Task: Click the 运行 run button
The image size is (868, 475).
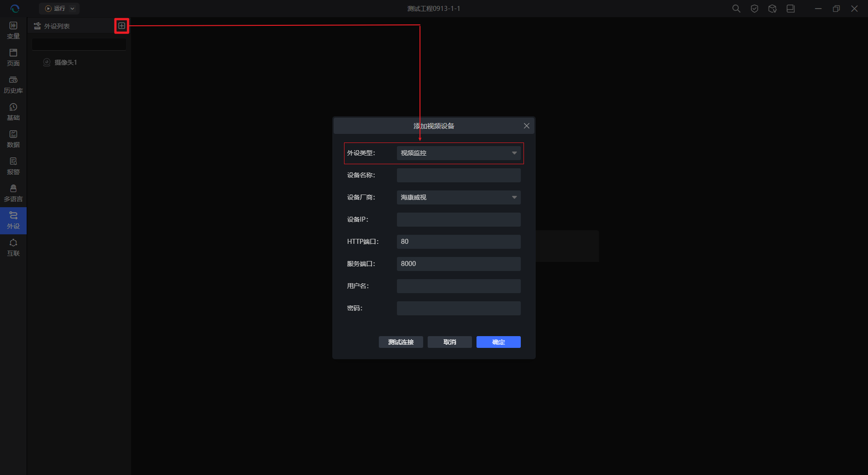Action: click(x=55, y=9)
